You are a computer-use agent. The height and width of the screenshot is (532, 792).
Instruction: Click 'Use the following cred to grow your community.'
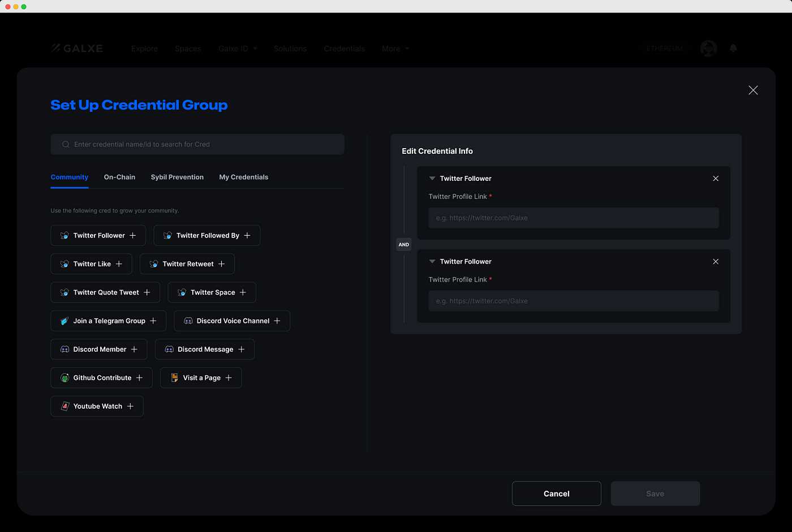pyautogui.click(x=115, y=210)
